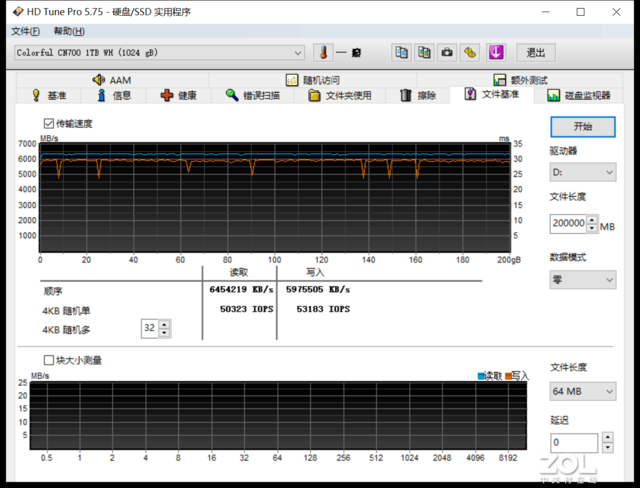640x488 pixels.
Task: Toggle the 传输速度 (Transfer speed) checkbox
Action: pos(49,124)
